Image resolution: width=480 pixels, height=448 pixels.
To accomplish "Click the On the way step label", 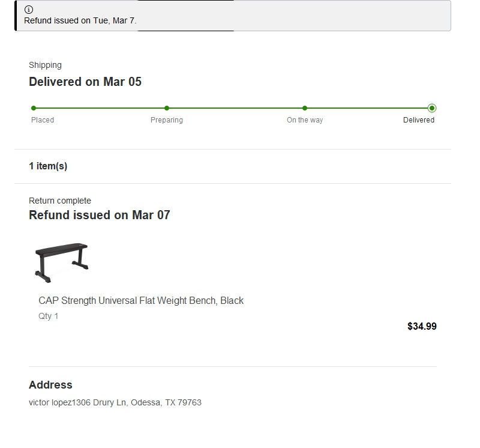I will coord(305,120).
